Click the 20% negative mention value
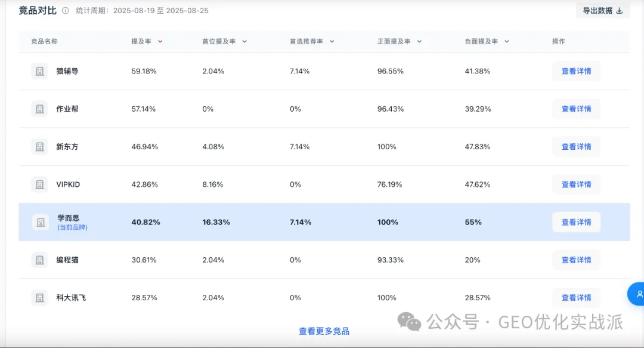This screenshot has height=348, width=644. point(473,260)
